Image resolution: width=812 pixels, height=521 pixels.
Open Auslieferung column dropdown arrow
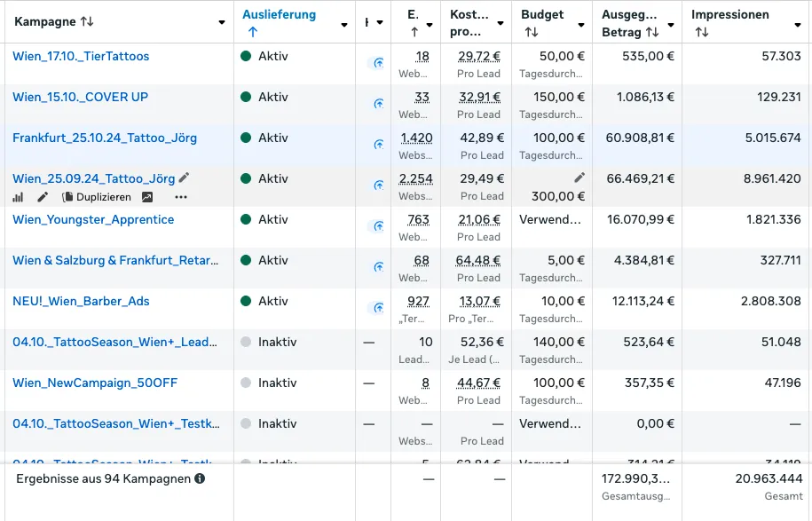click(343, 24)
